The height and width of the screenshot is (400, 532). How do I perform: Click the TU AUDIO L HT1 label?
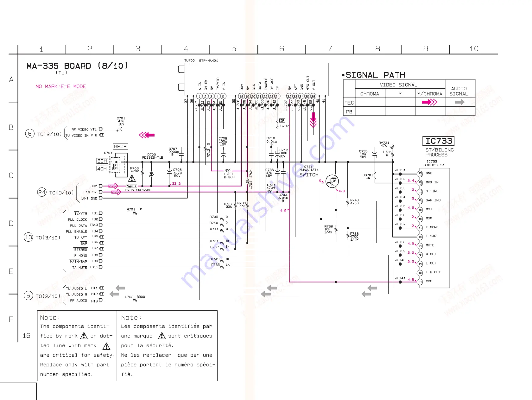pos(82,289)
